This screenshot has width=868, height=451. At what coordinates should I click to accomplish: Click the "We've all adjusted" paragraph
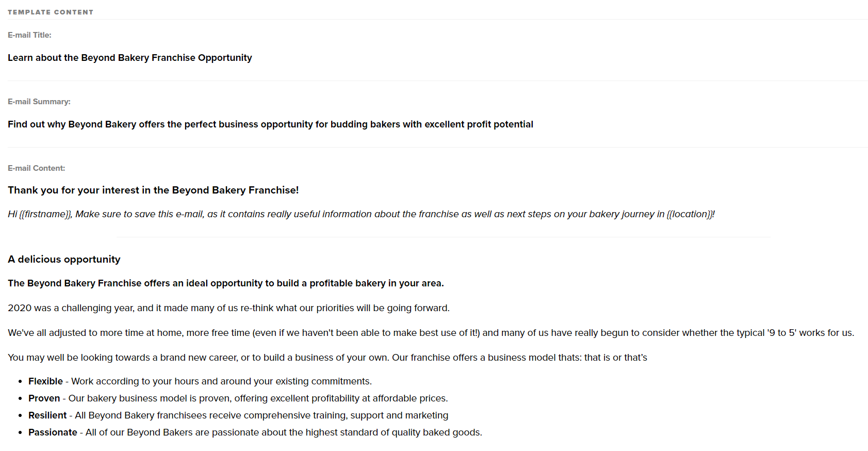(431, 333)
